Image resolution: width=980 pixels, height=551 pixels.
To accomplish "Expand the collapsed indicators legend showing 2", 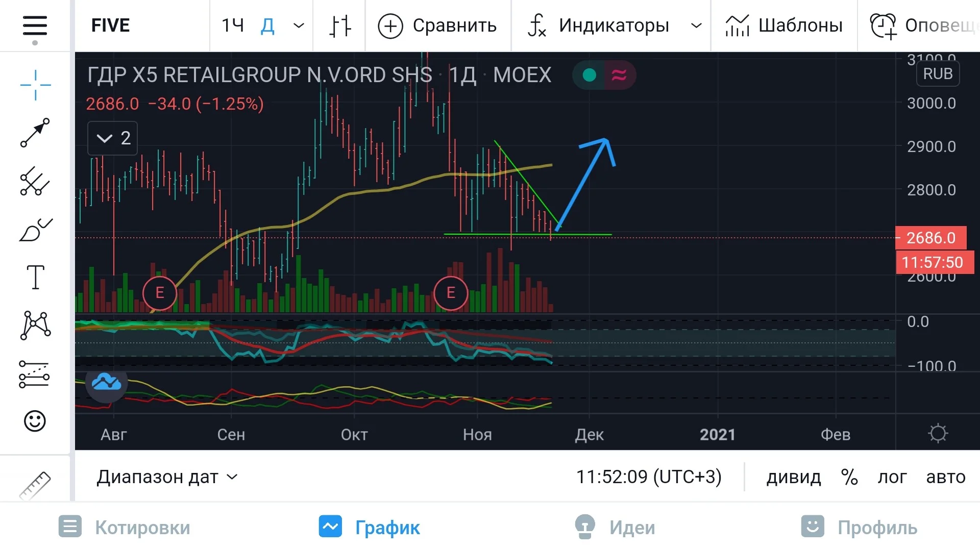I will 113,138.
